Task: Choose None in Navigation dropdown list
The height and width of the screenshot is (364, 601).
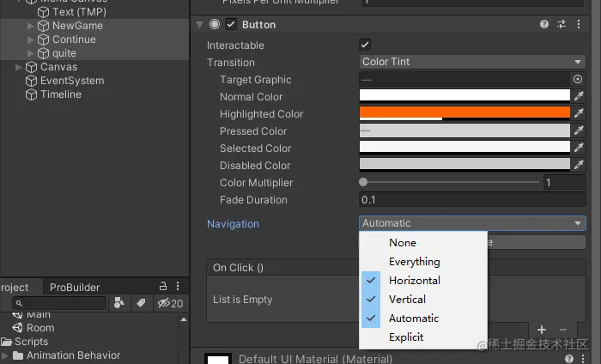Action: [402, 243]
